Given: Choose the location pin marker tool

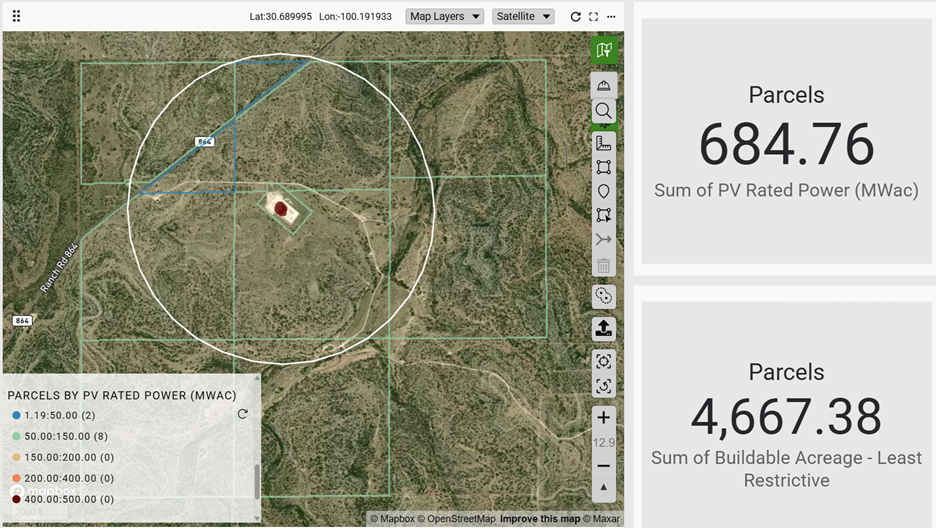Looking at the screenshot, I should (604, 191).
